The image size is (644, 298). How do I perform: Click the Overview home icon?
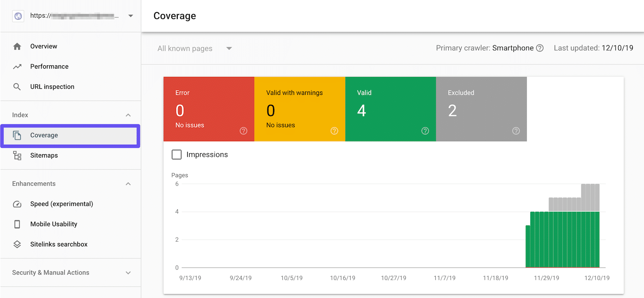(17, 46)
